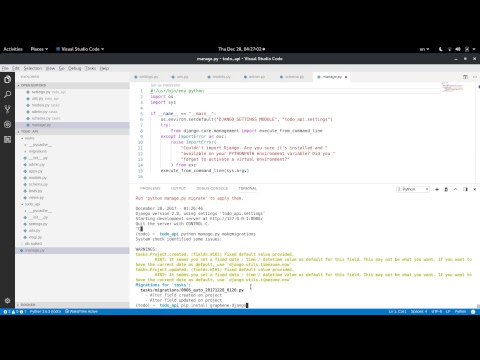The width and height of the screenshot is (480, 360).
Task: Open the Manage gear icon
Action: pyautogui.click(x=7, y=301)
